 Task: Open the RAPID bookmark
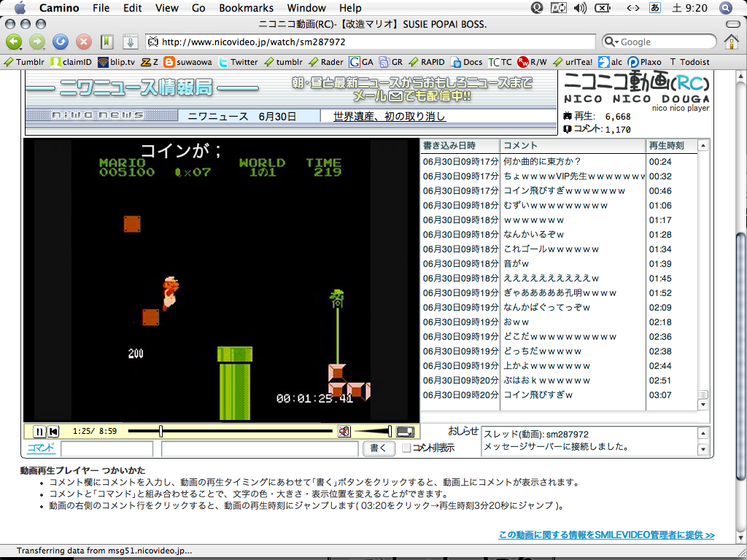coord(427,62)
